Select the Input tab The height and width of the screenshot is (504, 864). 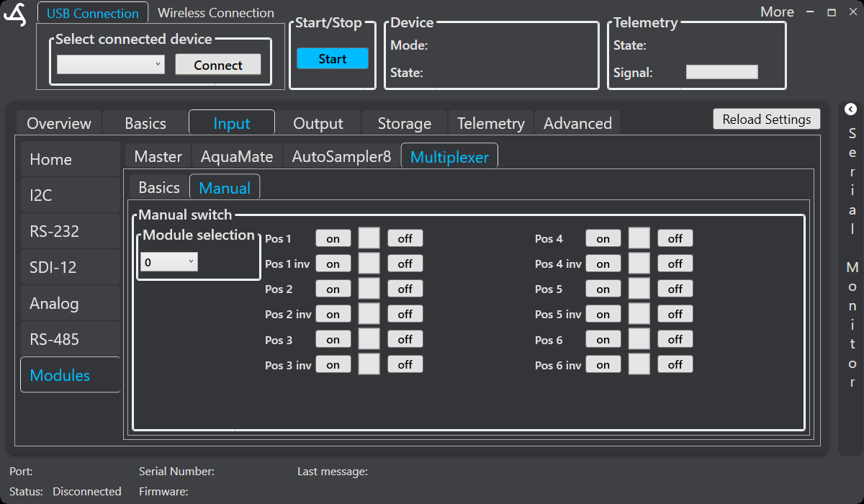[232, 123]
